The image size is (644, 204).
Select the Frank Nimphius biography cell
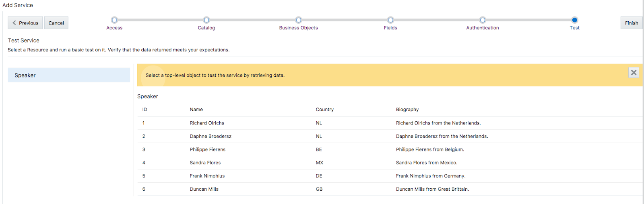click(x=431, y=176)
